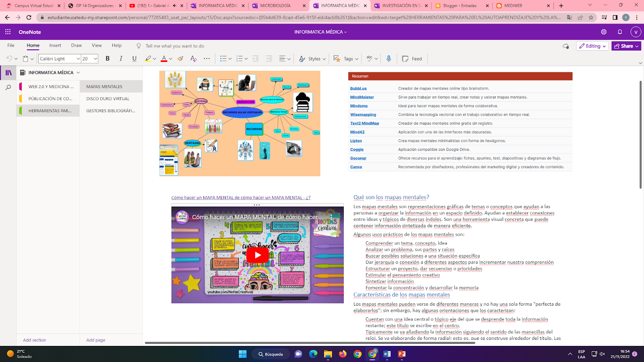
Task: Apply bulleted list
Action: 223,59
